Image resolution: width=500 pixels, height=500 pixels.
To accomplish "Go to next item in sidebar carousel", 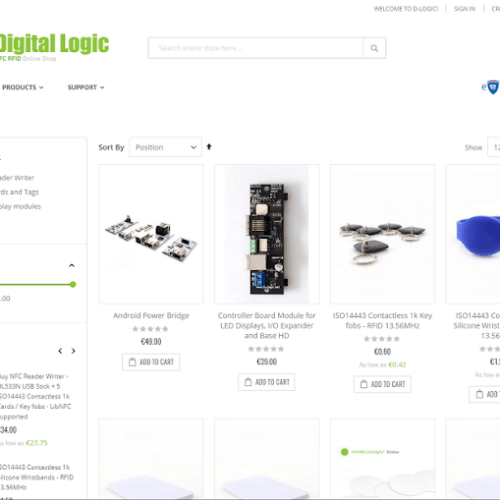I will click(73, 351).
